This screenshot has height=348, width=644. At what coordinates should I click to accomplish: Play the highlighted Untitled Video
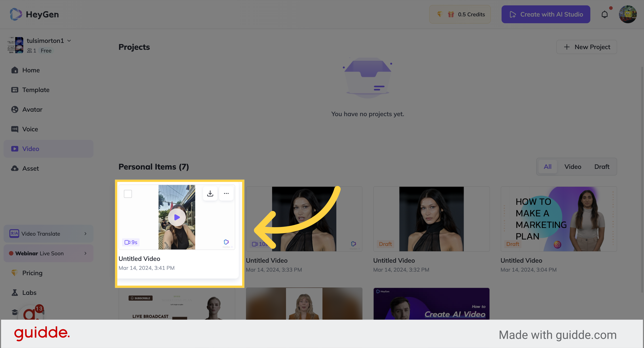(x=176, y=217)
